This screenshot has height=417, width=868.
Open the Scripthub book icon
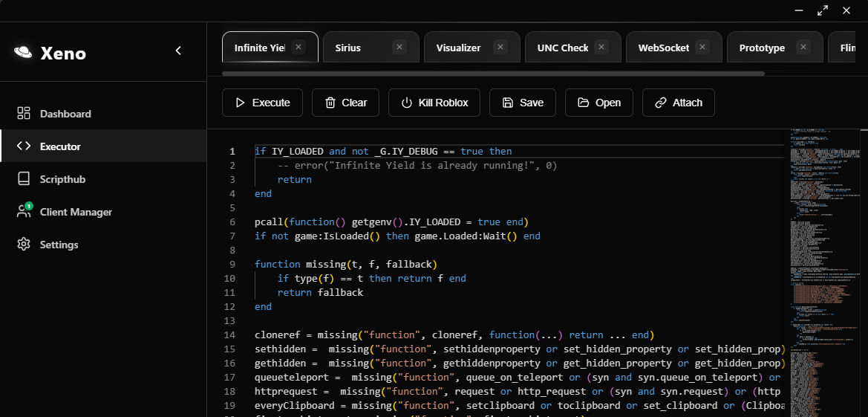[24, 179]
